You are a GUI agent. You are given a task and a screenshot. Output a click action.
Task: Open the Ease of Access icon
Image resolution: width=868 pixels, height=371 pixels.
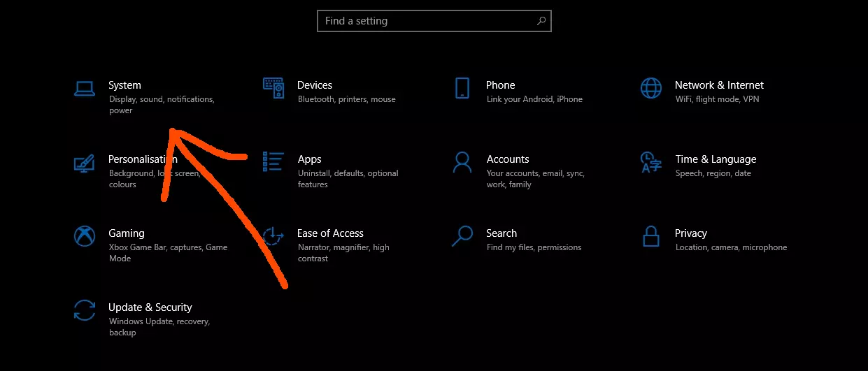(x=273, y=236)
